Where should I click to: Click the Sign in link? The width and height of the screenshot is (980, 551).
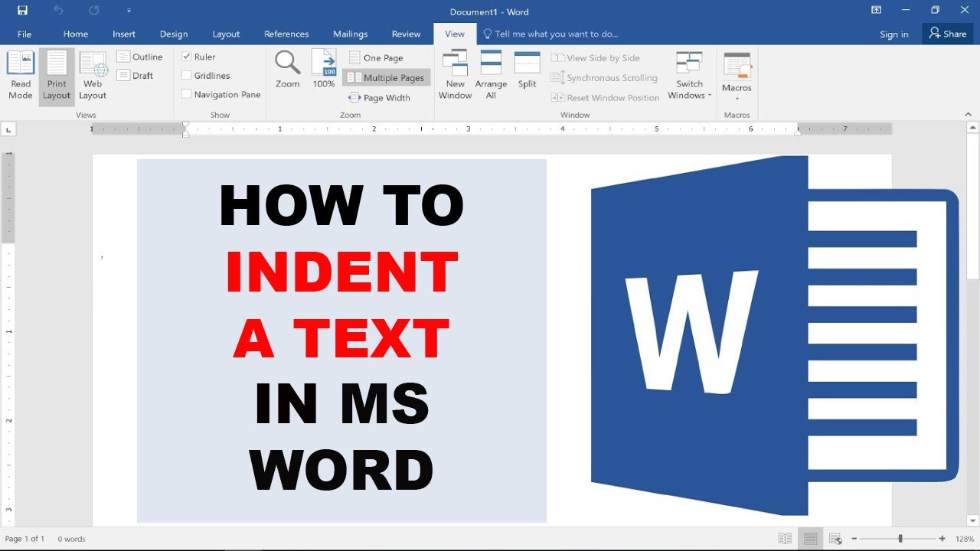pyautogui.click(x=894, y=34)
